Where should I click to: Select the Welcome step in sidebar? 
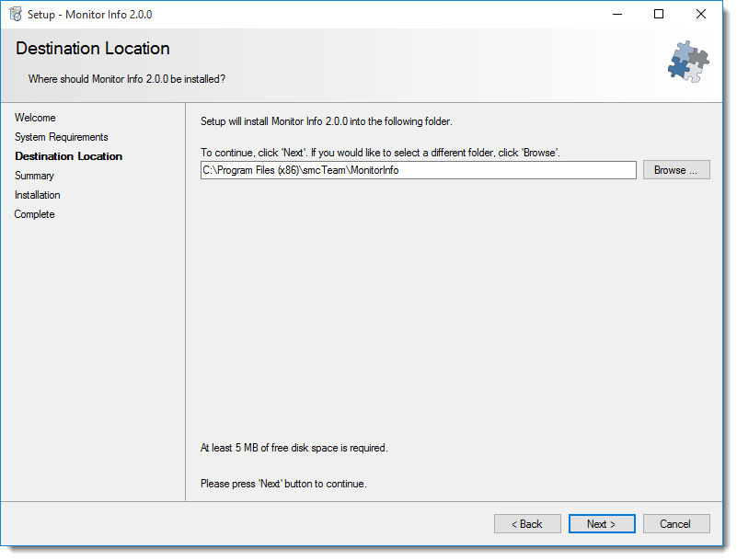[35, 118]
